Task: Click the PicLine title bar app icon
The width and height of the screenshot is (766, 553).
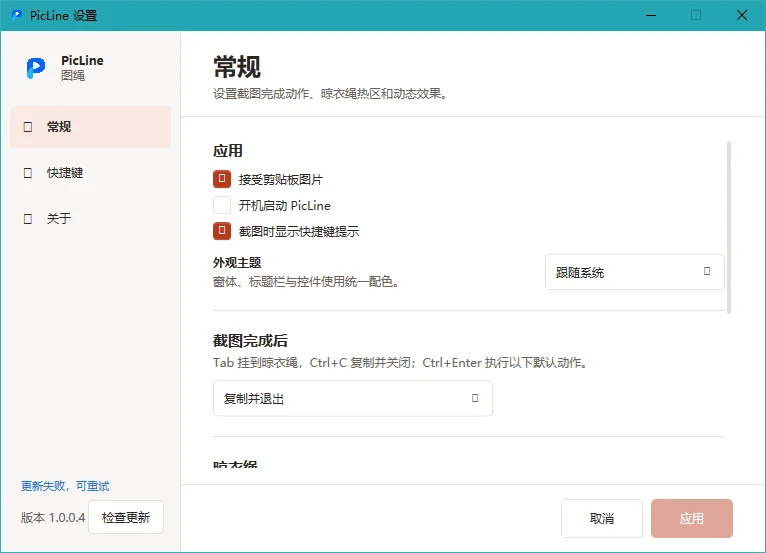Action: coord(17,15)
